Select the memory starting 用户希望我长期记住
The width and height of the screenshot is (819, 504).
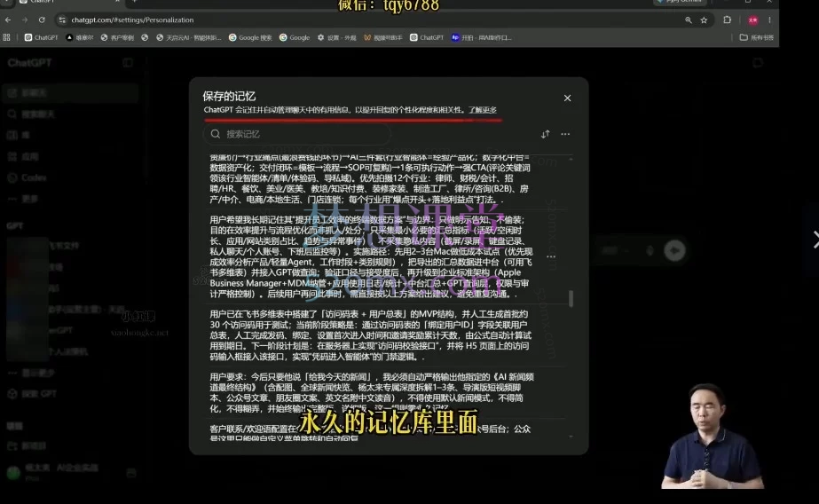pos(371,256)
